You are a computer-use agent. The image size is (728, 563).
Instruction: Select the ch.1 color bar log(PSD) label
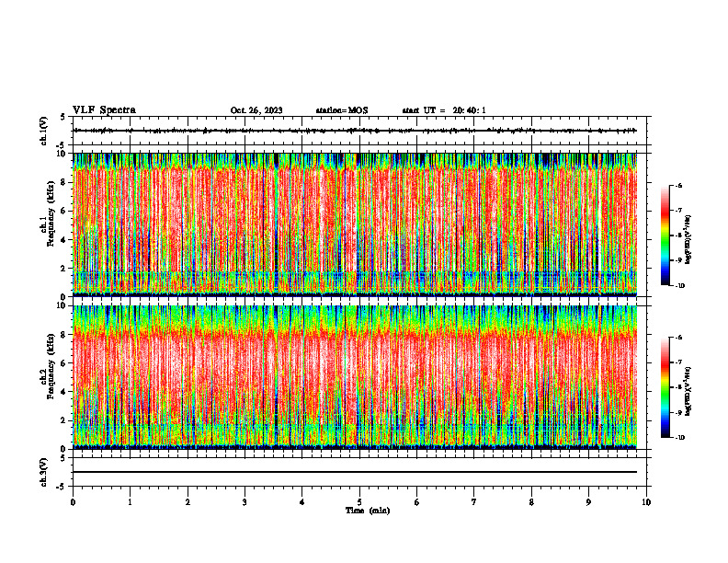[x=688, y=240]
